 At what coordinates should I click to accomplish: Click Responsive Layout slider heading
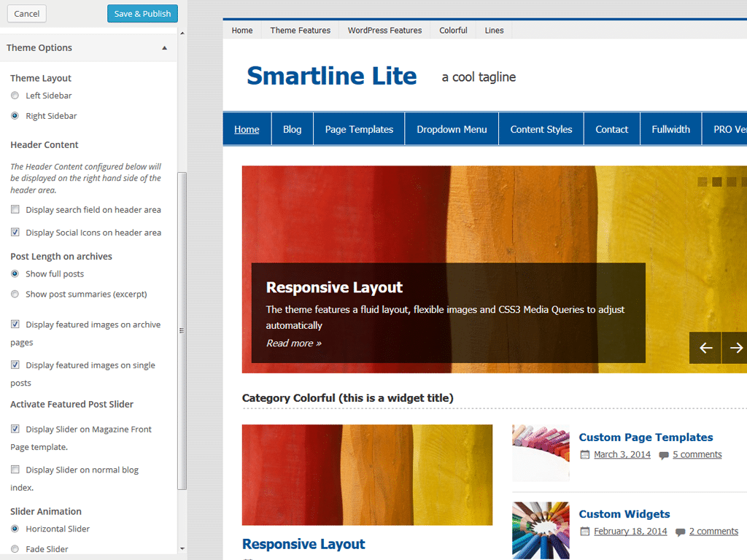point(334,287)
